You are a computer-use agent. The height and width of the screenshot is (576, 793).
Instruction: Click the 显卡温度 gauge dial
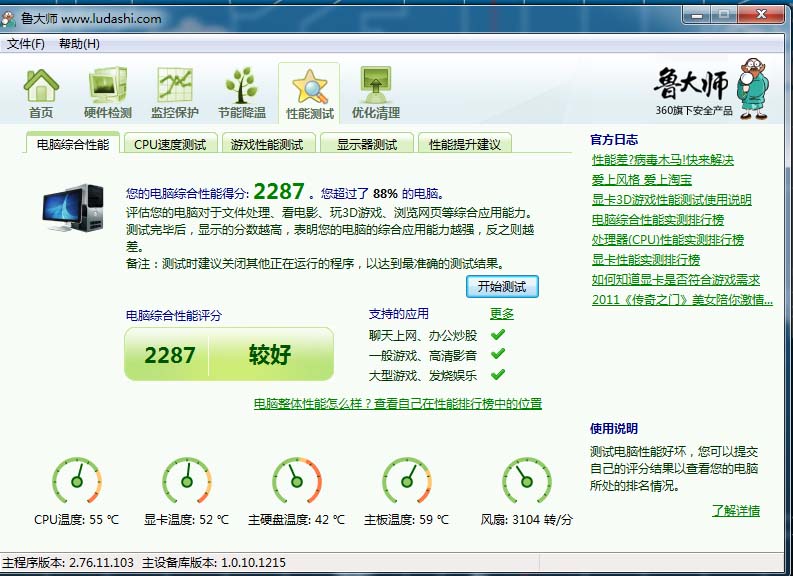tap(187, 481)
